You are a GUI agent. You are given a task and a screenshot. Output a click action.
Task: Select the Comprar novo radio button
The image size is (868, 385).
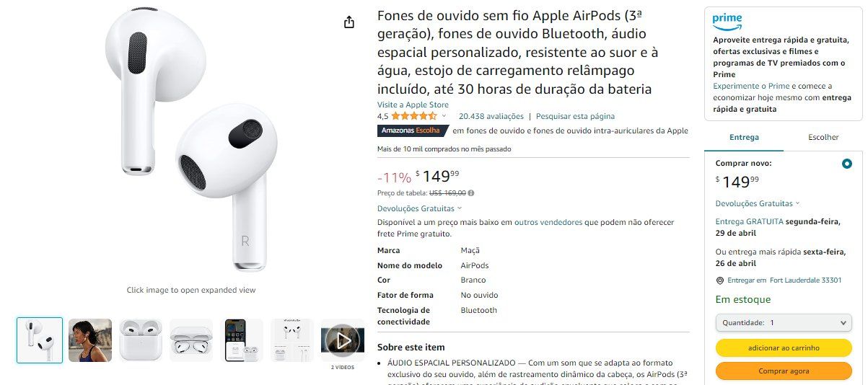[846, 164]
